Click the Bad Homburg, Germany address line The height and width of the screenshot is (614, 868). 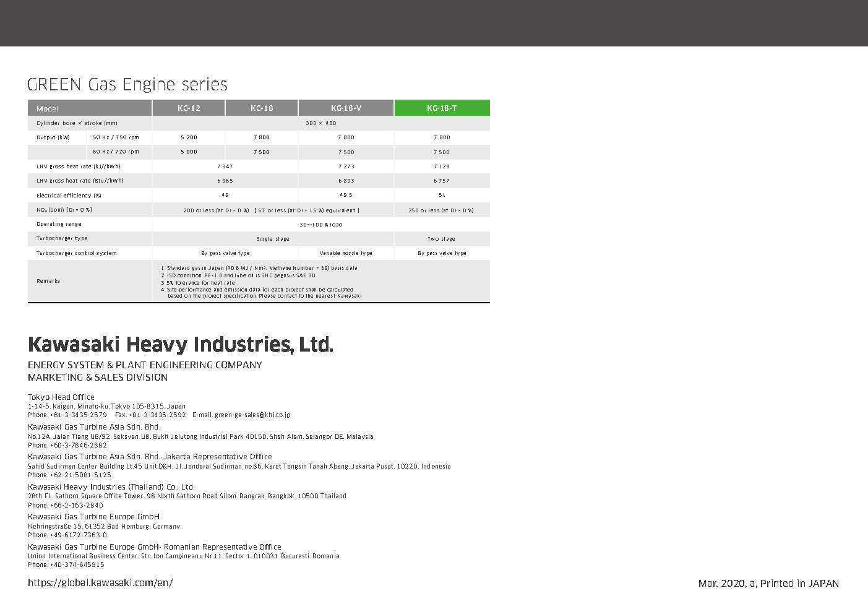tap(104, 526)
